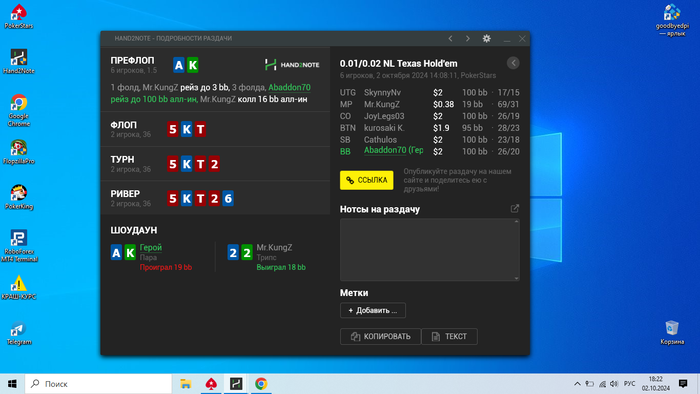The width and height of the screenshot is (700, 394).
Task: Click the ТУРН section heading
Action: tap(122, 160)
